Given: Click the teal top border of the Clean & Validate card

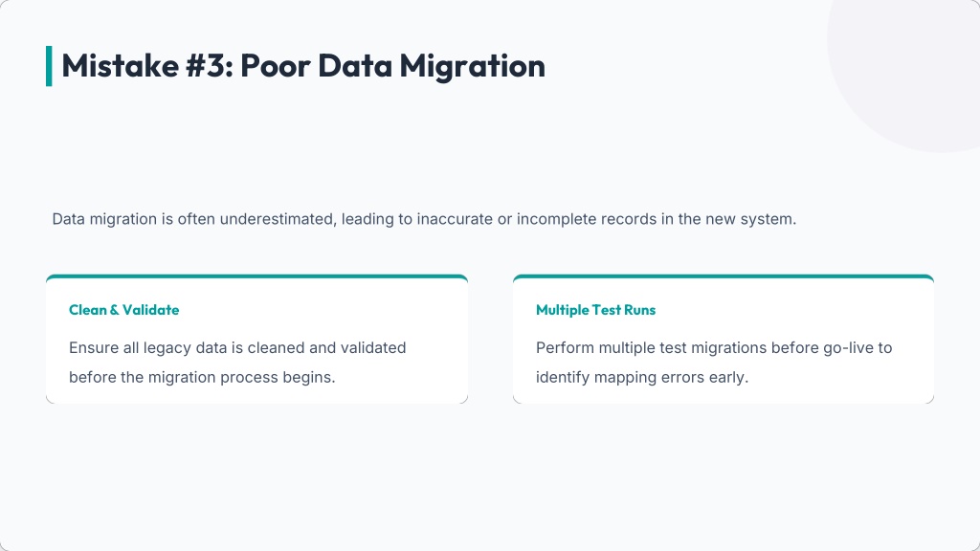Looking at the screenshot, I should pyautogui.click(x=256, y=276).
